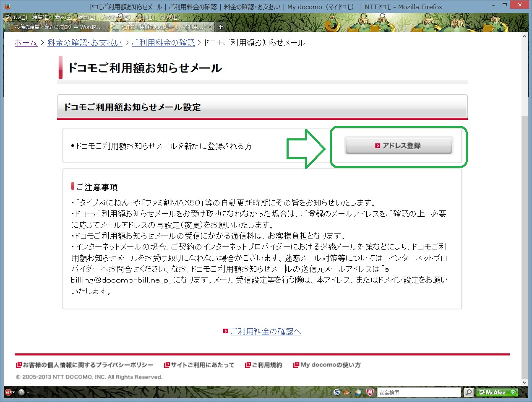Click the © 2005-2013 NTT DOCOMO copyright text

click(89, 377)
